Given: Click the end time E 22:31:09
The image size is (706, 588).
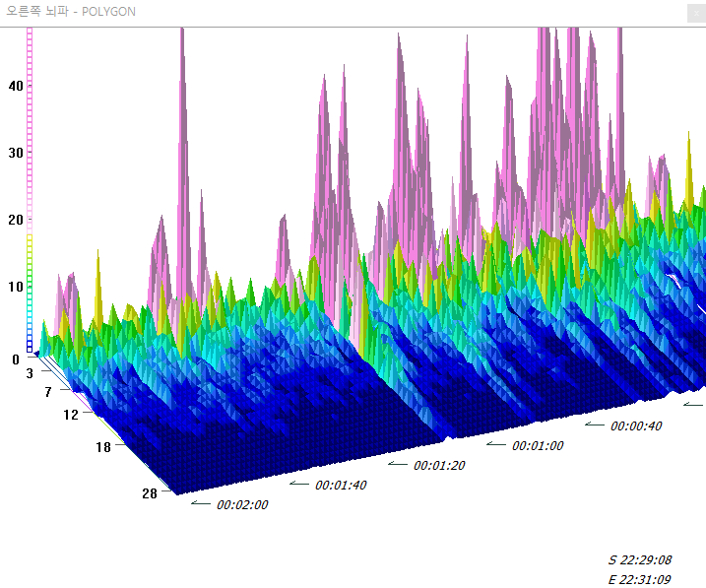Looking at the screenshot, I should tap(640, 579).
